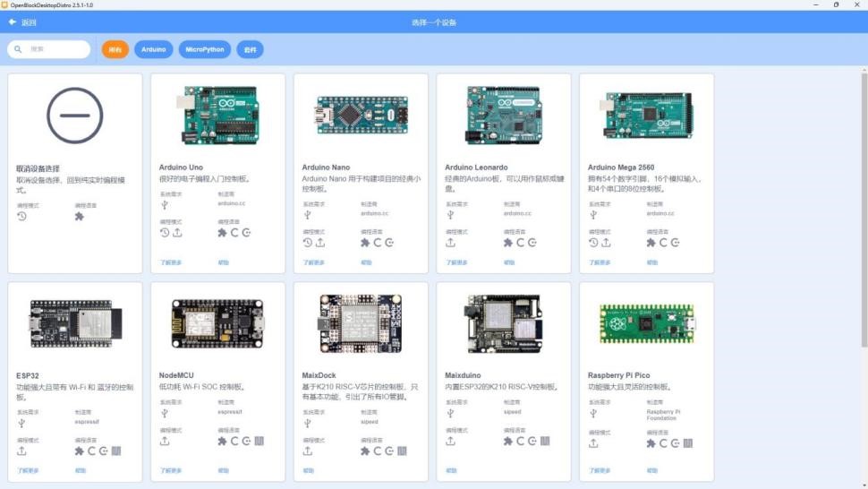Image resolution: width=868 pixels, height=489 pixels.
Task: Click the "Raspberry Pi Pico" card title
Action: tap(618, 375)
